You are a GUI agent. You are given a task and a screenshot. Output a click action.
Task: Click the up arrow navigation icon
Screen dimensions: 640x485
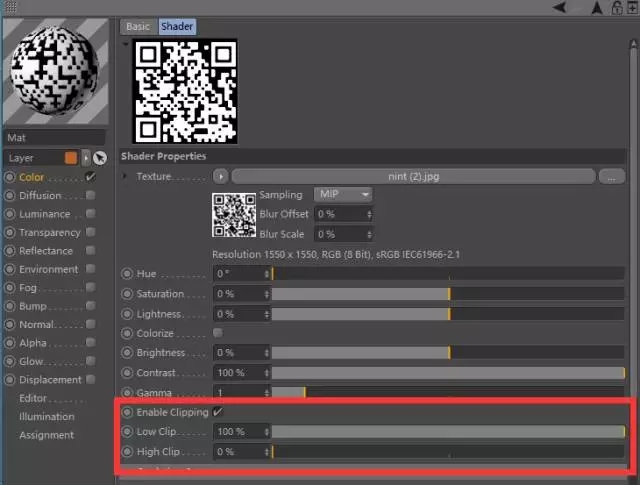pos(597,7)
